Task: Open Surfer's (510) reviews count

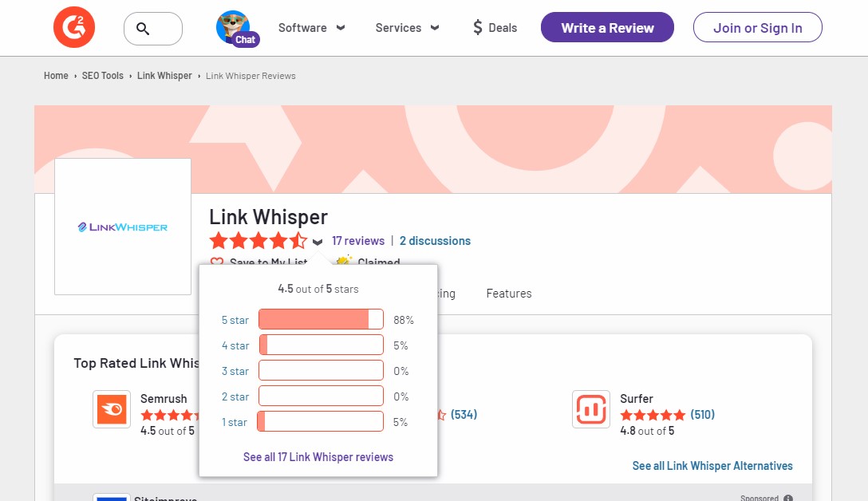Action: pos(703,415)
